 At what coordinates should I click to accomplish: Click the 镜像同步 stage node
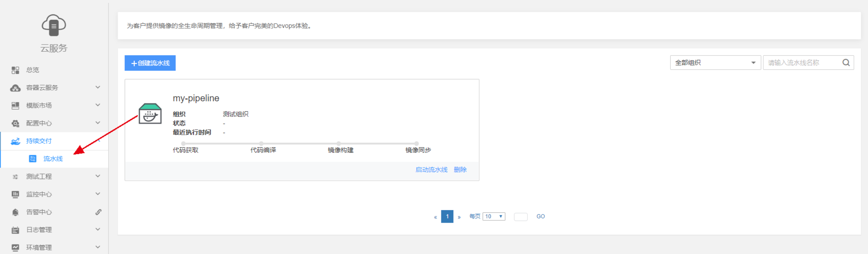(x=416, y=144)
